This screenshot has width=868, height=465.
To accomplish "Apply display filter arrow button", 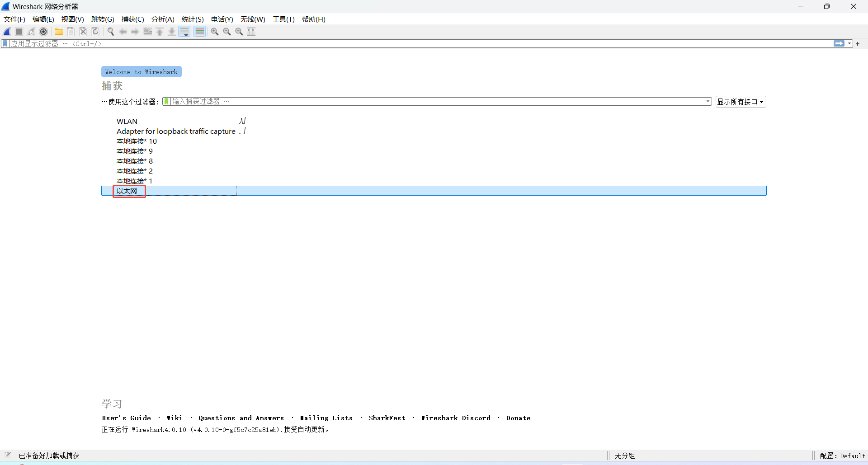I will [839, 44].
